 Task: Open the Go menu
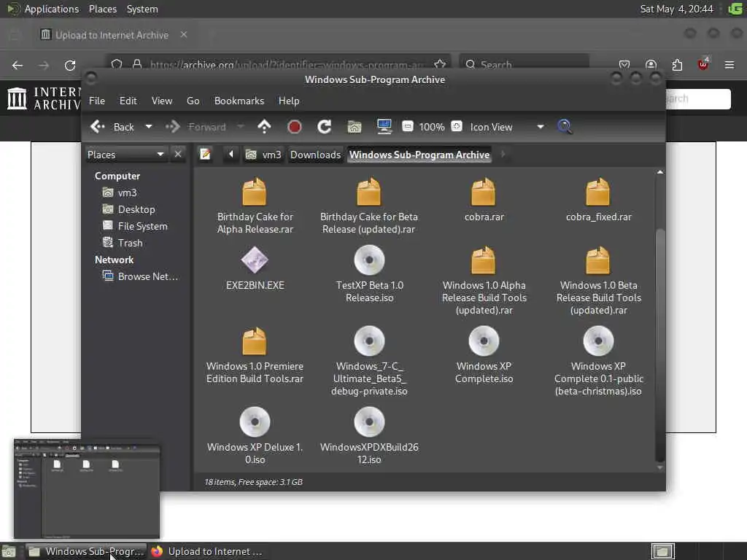(193, 101)
